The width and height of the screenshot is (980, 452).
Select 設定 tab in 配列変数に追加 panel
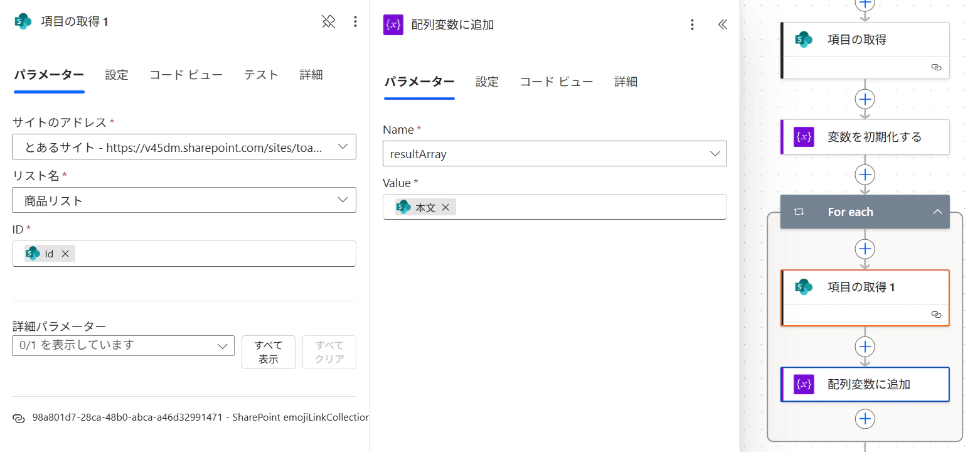[487, 82]
